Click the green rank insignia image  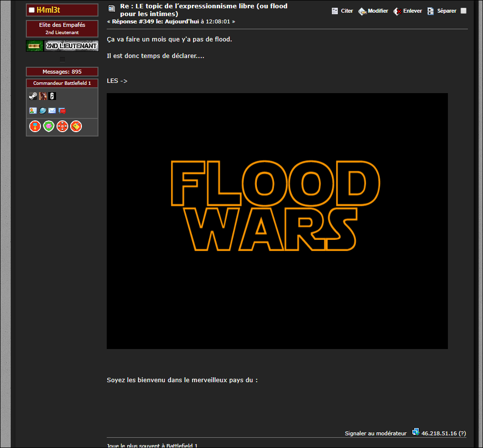(x=35, y=46)
